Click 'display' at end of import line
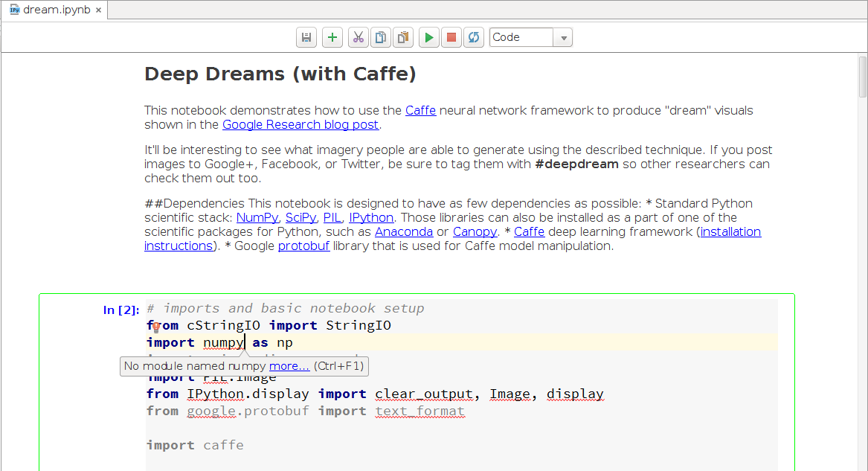The width and height of the screenshot is (868, 471). click(575, 394)
